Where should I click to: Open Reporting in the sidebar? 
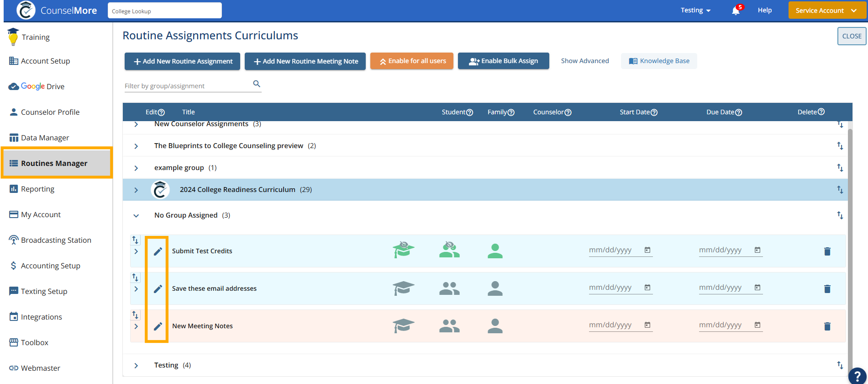[37, 189]
